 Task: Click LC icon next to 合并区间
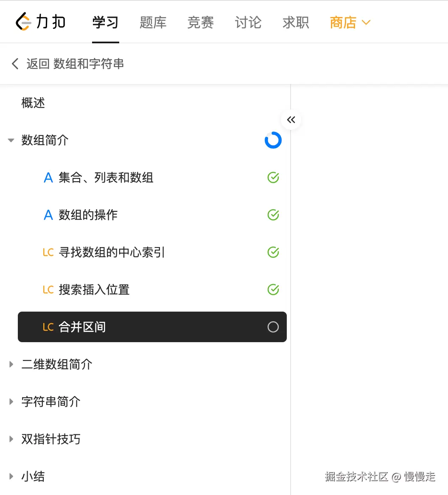click(x=48, y=327)
